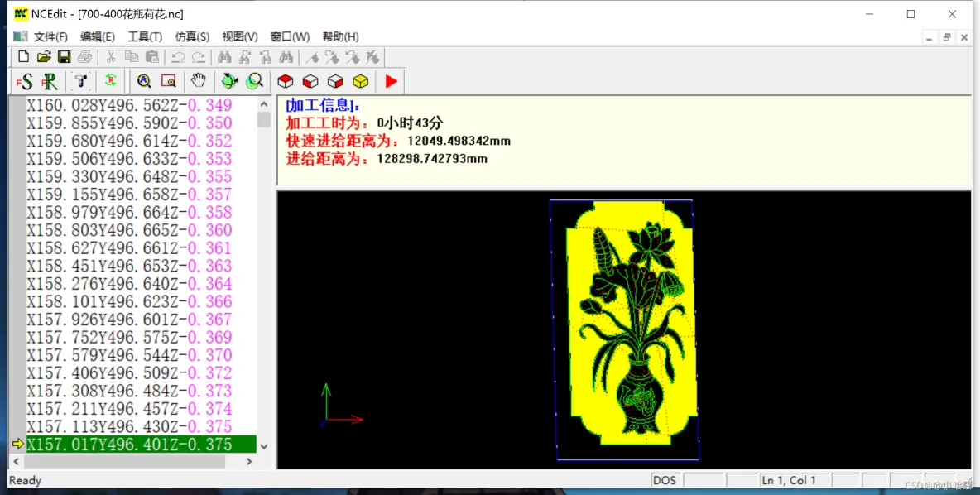Viewport: 980px width, 495px height.
Task: Click the third binoculars icon with back arrow
Action: 266,57
